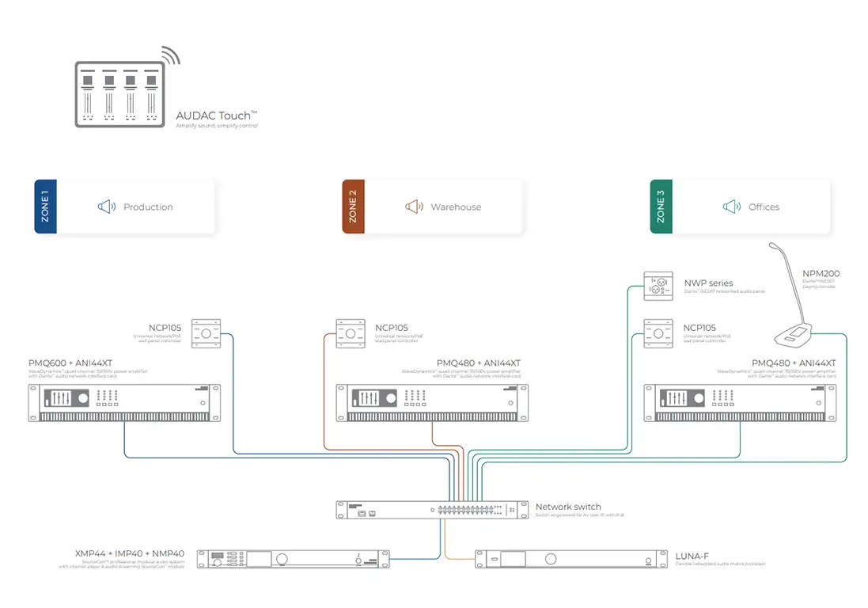868x608 pixels.
Task: Click the NPM200 paging console microphone
Action: (795, 317)
